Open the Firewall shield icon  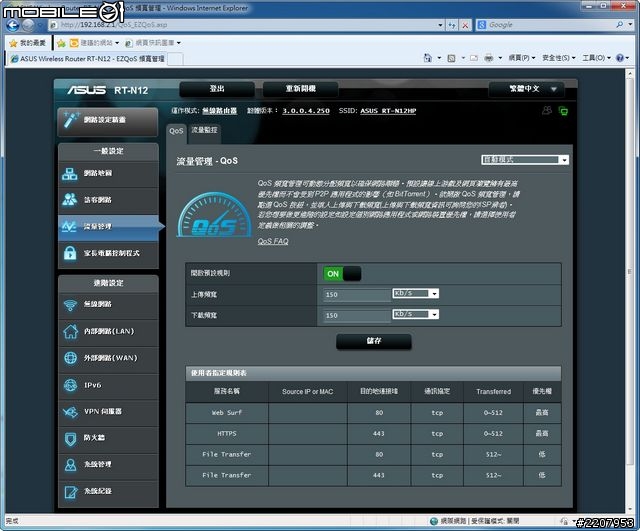coord(70,439)
